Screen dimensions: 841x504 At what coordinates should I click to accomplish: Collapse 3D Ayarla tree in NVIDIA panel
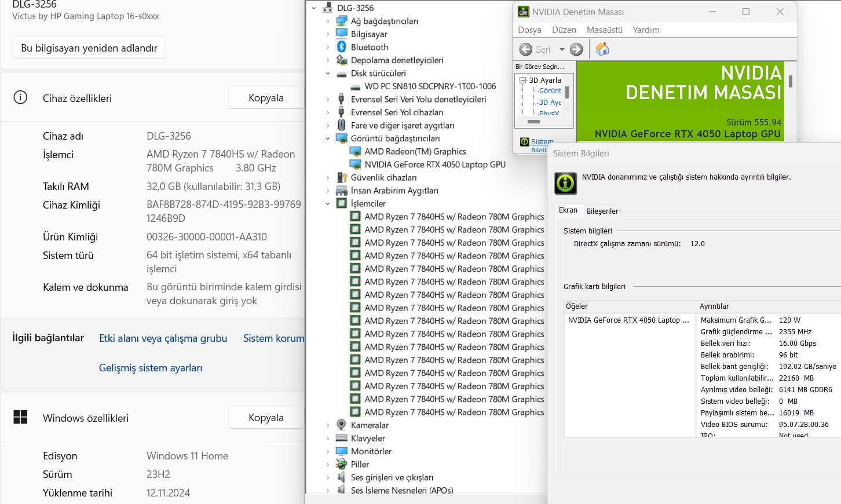[523, 81]
